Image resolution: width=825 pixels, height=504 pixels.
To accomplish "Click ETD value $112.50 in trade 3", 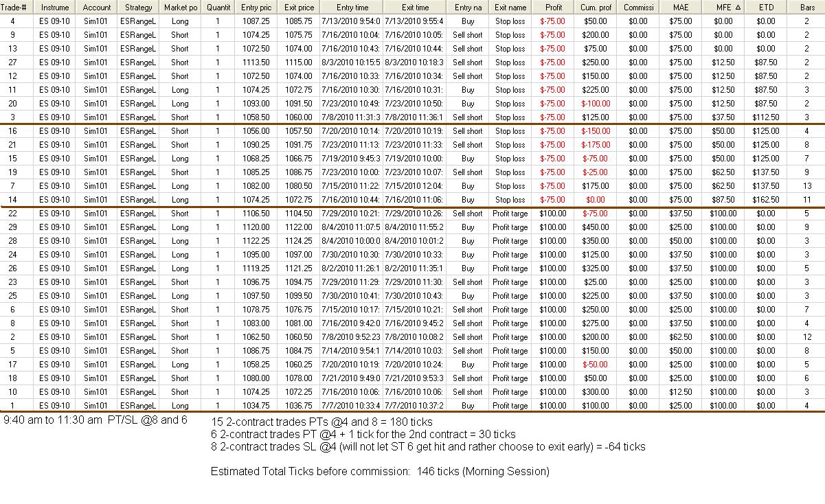I will (766, 117).
